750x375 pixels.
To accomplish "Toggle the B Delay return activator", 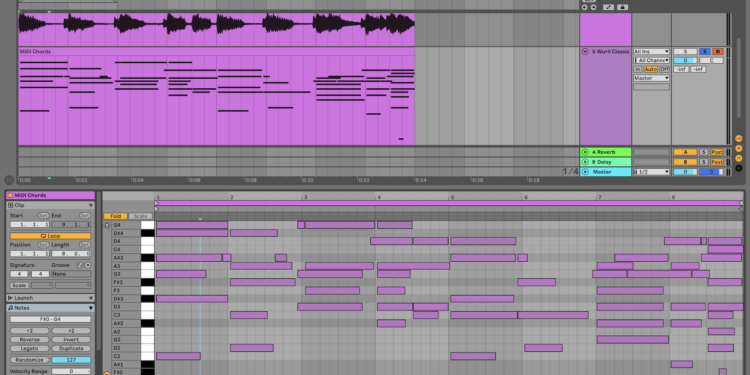I will (x=685, y=162).
